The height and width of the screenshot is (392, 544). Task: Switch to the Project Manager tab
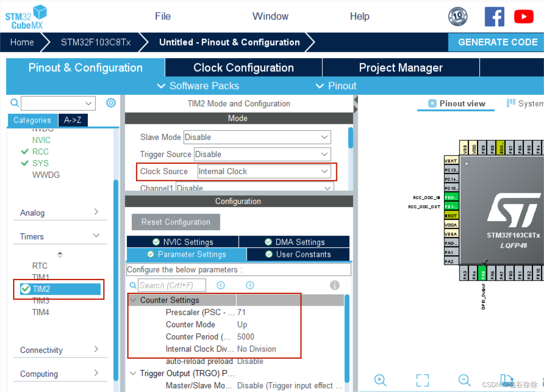[x=401, y=68]
